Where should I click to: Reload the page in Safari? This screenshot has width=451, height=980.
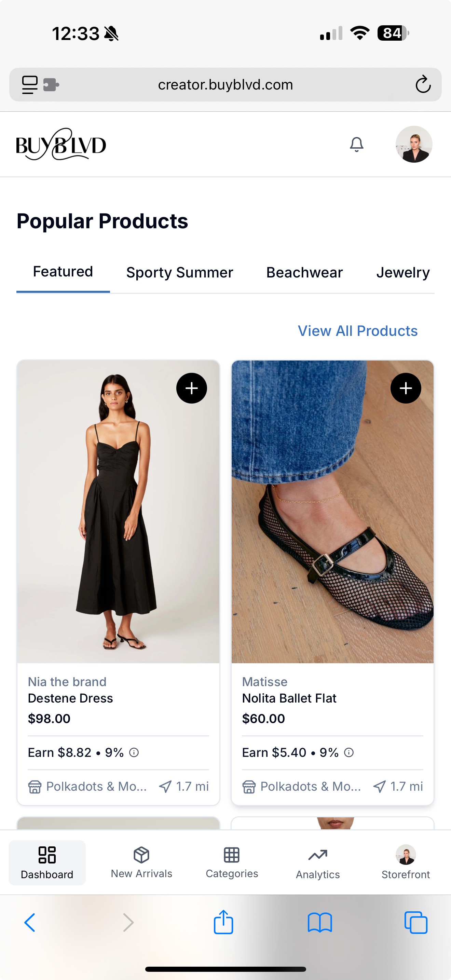423,84
